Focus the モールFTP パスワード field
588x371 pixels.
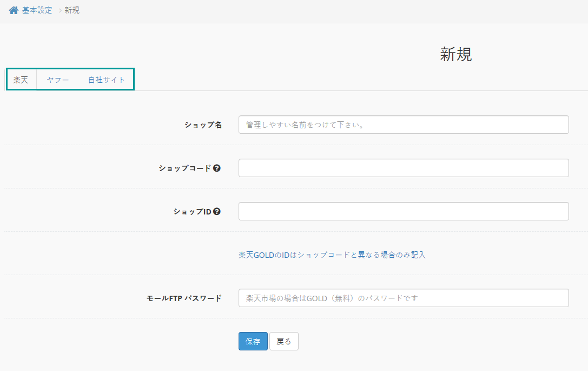(403, 298)
